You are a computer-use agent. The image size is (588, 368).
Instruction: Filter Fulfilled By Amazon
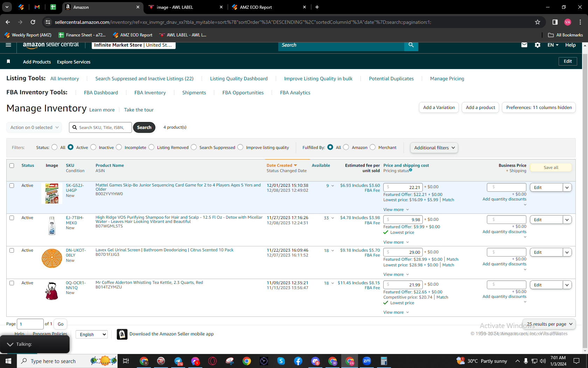tap(346, 147)
